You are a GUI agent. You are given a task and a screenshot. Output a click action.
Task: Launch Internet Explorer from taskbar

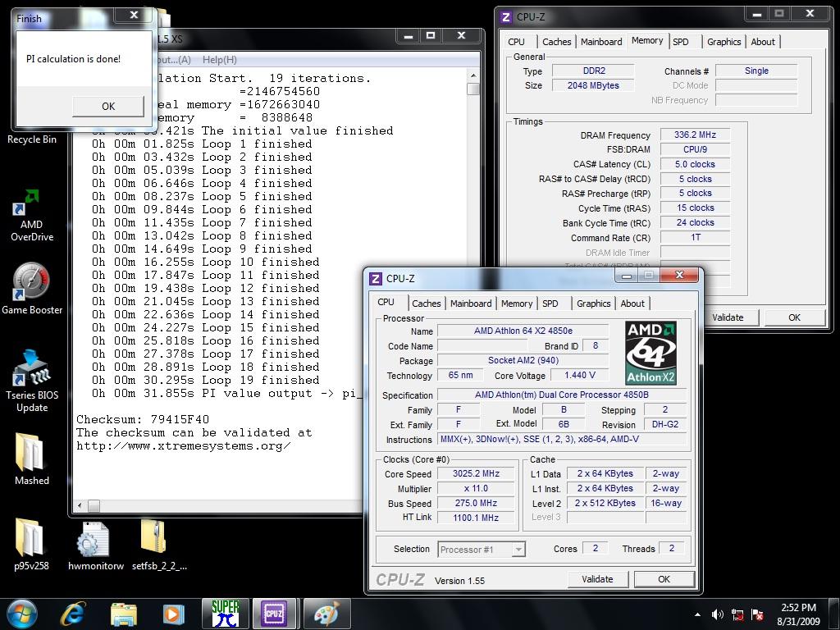(x=72, y=614)
